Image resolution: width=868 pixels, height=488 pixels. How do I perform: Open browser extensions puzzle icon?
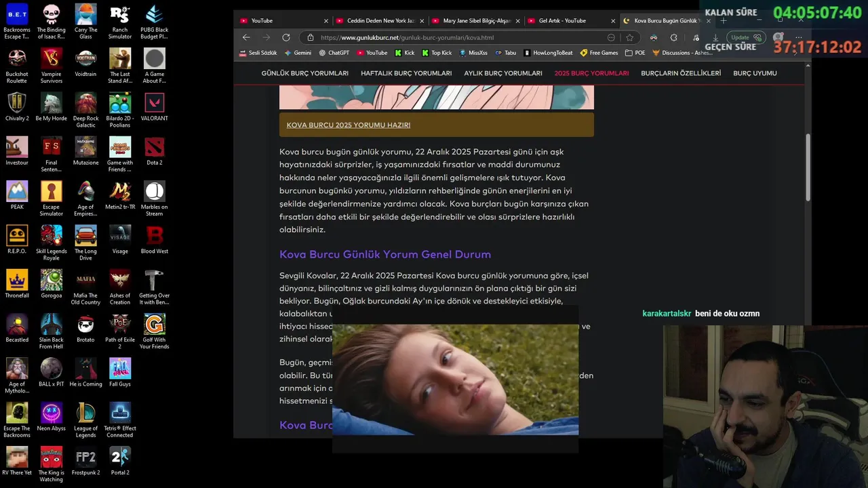673,37
